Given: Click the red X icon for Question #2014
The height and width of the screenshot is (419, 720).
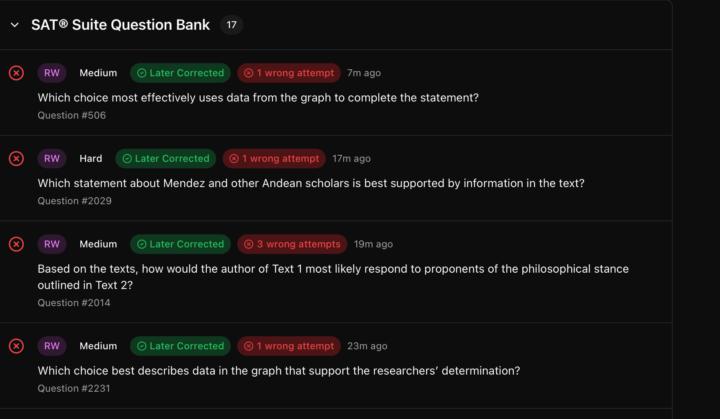Looking at the screenshot, I should [16, 244].
